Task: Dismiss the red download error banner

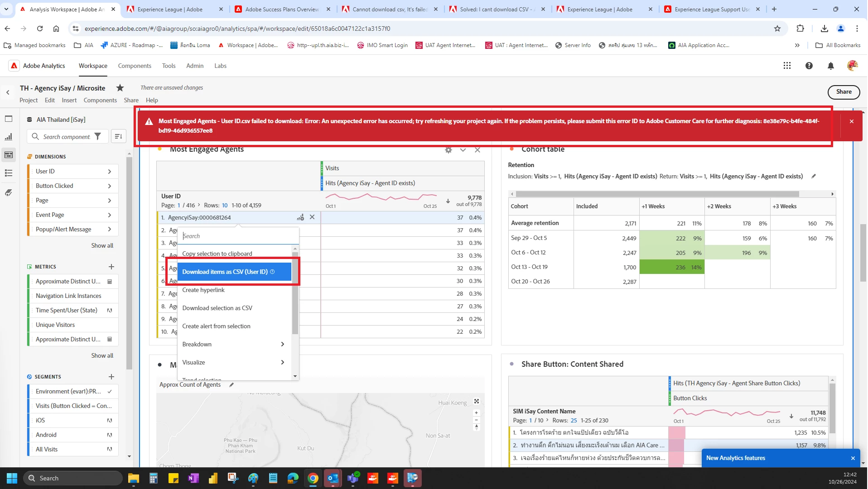Action: pos(852,121)
